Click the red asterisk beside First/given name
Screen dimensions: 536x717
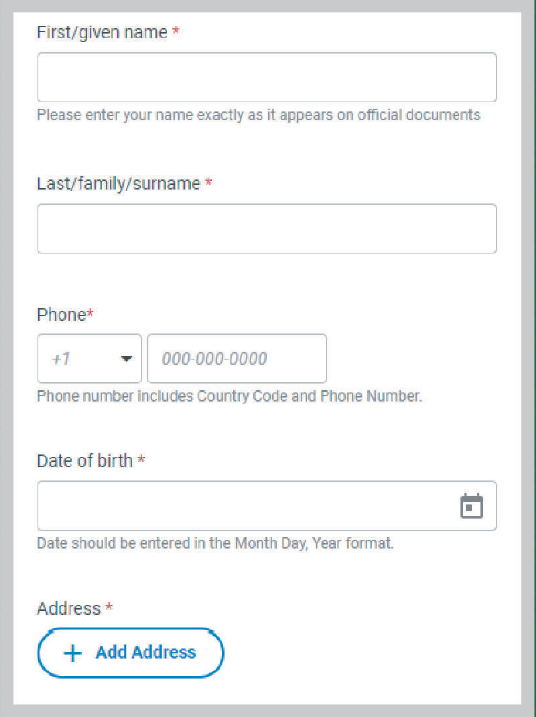[176, 31]
